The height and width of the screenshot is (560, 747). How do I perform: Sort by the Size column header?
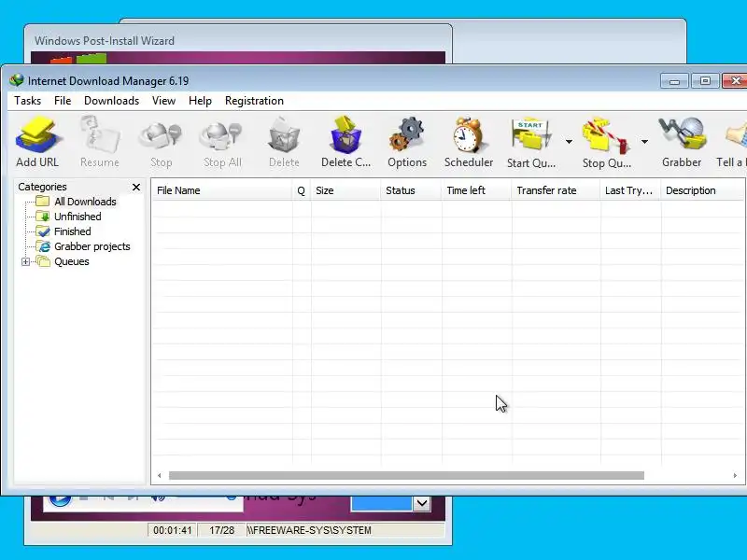345,190
